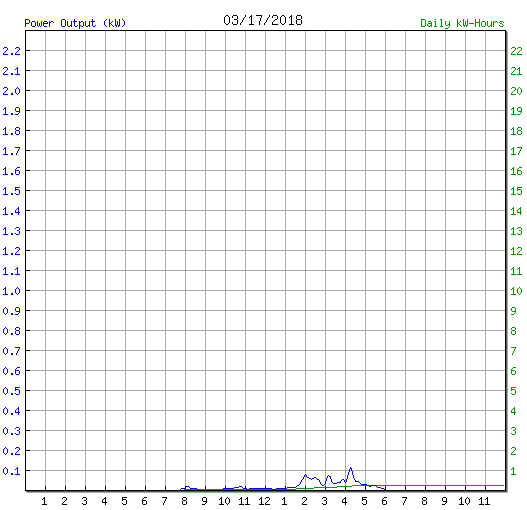Screen dimensions: 527x510
Task: Click the 0.1 value on the power axis
Action: (11, 471)
